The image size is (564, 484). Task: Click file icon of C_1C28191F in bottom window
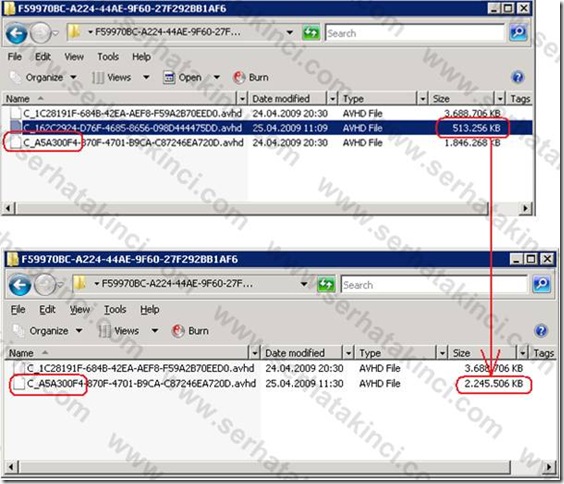tap(19, 368)
